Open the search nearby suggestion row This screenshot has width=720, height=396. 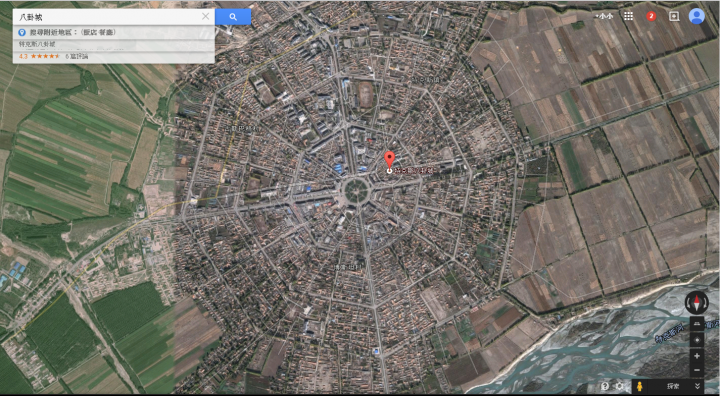click(x=113, y=32)
